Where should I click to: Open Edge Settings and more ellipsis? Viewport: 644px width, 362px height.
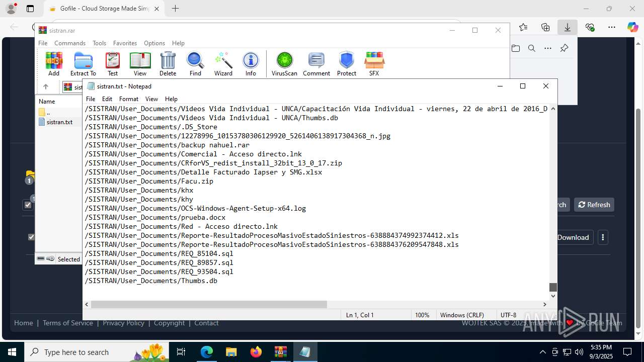(x=611, y=27)
